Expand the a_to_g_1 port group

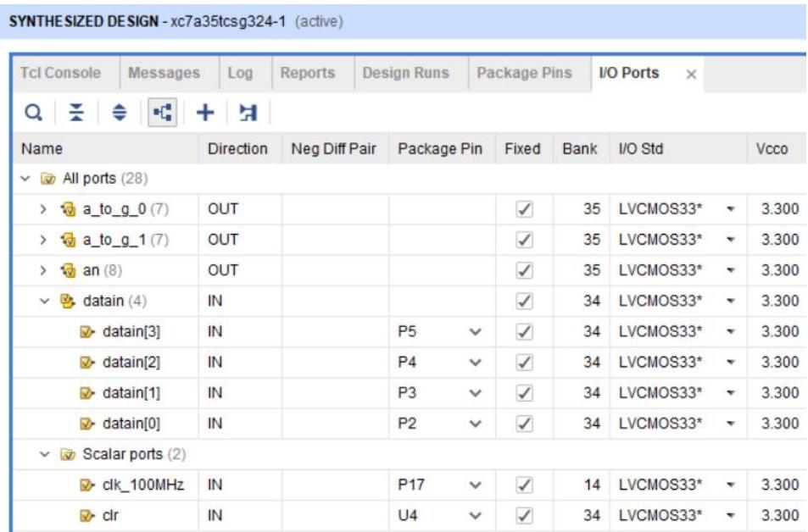click(43, 241)
